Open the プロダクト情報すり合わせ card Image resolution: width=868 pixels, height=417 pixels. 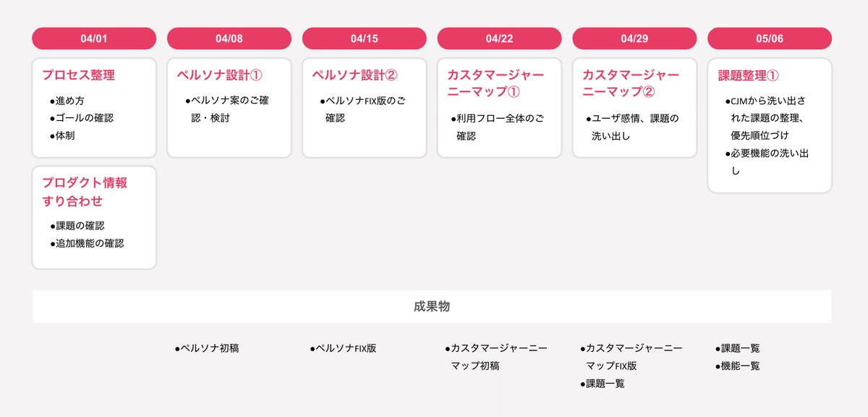tap(94, 218)
